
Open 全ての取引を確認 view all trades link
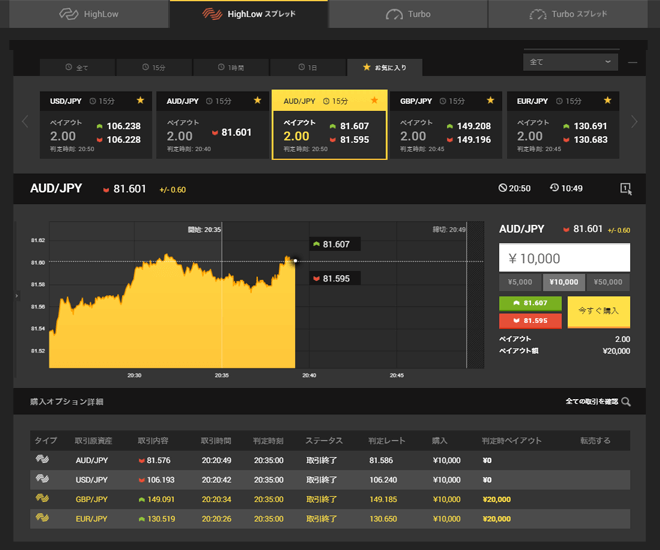592,401
